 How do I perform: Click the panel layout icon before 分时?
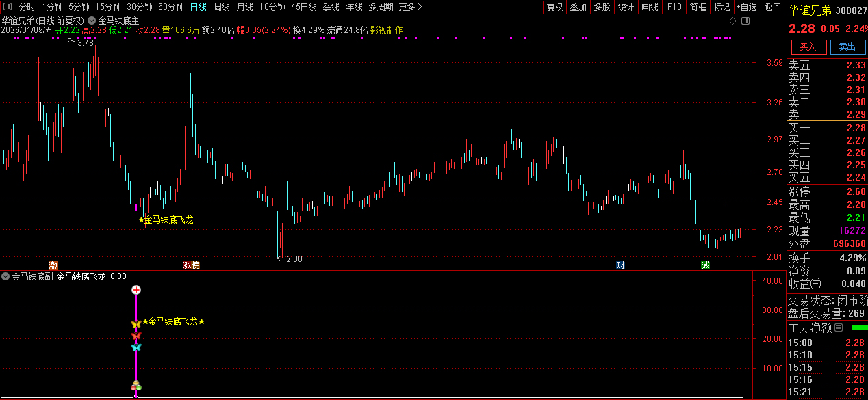(9, 7)
